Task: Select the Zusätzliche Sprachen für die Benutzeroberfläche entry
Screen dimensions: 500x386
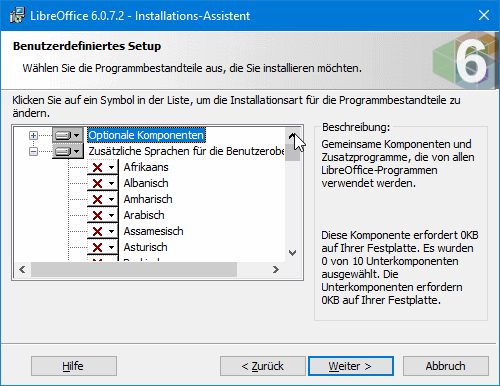Action: click(186, 151)
